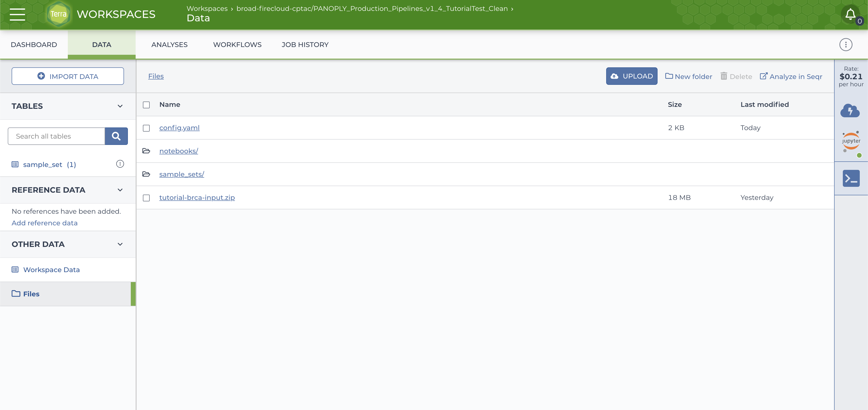Screen dimensions: 868x410
Task: Click the search tables magnifier button
Action: coord(116,136)
